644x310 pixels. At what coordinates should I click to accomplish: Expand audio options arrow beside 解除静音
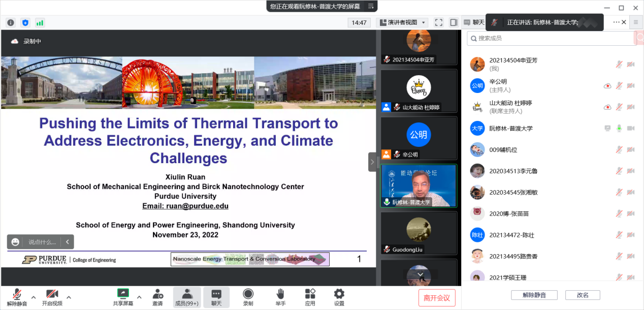(x=34, y=297)
